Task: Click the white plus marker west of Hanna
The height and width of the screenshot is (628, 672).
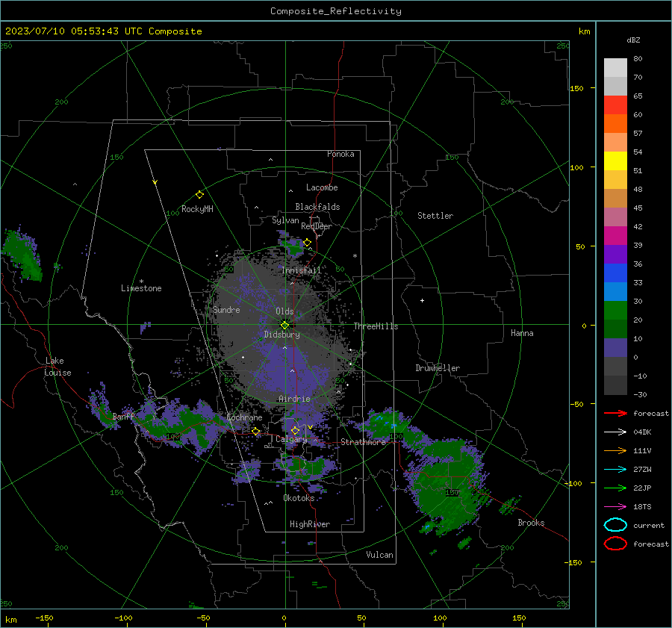Action: pos(422,300)
